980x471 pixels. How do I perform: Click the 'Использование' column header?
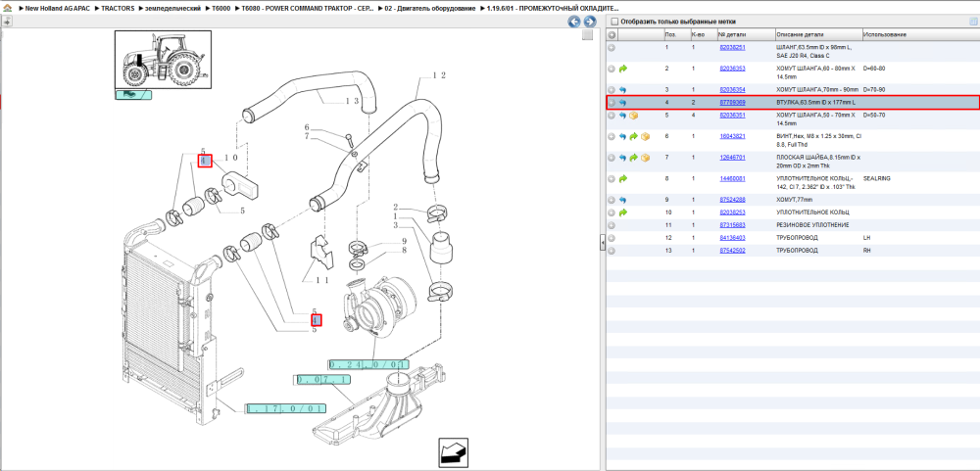pos(884,35)
